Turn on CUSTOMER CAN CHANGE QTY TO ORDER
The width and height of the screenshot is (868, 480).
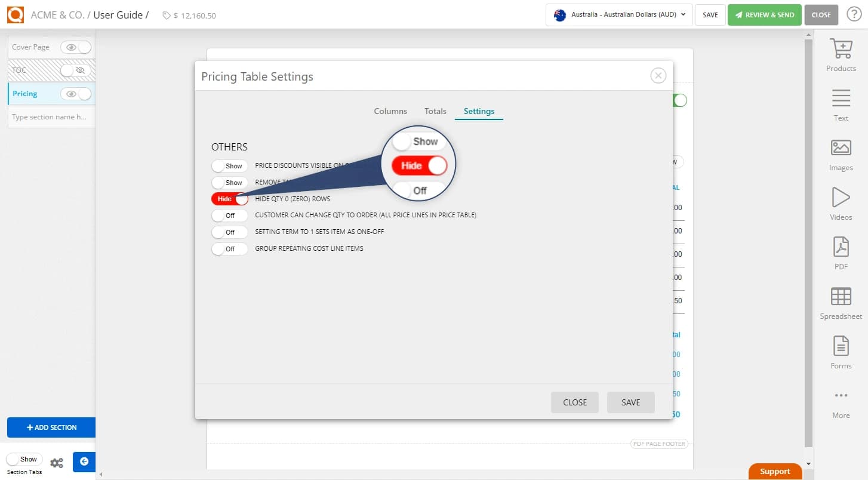pos(229,216)
